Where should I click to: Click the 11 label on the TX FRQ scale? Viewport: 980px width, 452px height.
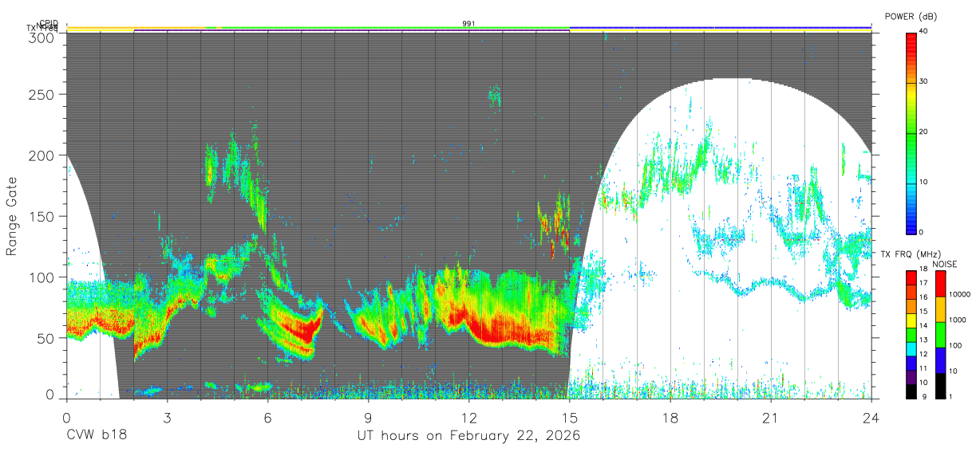(x=923, y=367)
